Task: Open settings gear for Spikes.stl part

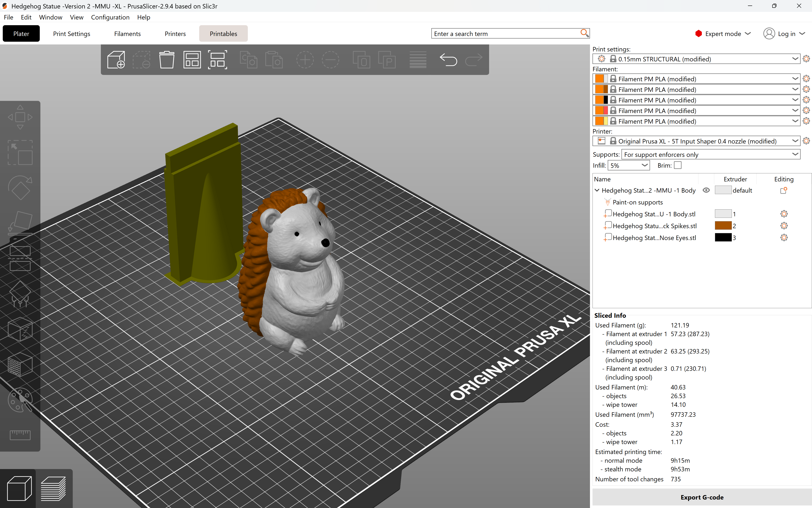Action: click(x=784, y=226)
